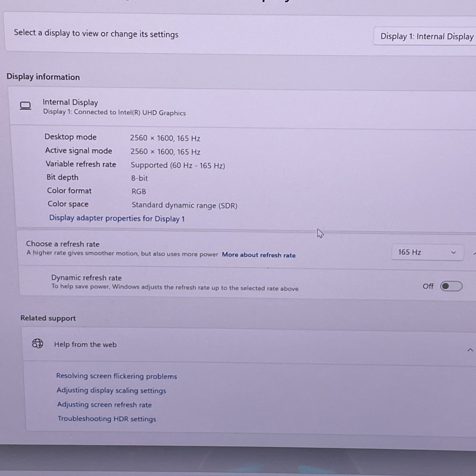
Task: Click the laptop icon beside Internal Display
Action: (x=25, y=106)
